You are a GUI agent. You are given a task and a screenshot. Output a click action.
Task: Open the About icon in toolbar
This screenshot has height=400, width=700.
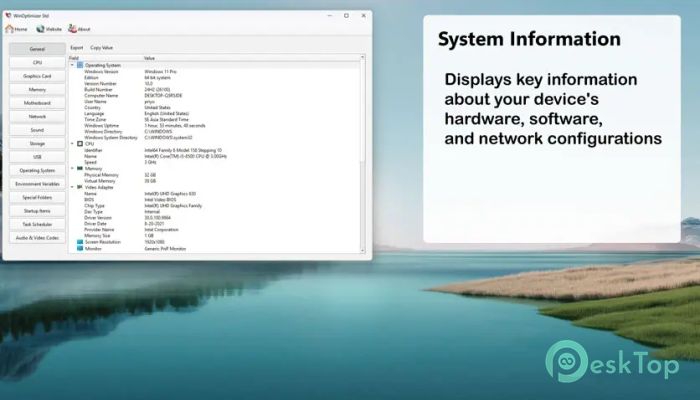[72, 29]
